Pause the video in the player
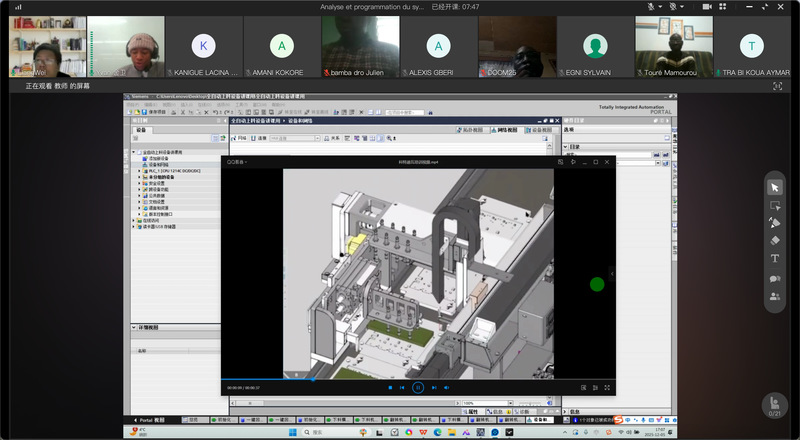 (x=418, y=387)
